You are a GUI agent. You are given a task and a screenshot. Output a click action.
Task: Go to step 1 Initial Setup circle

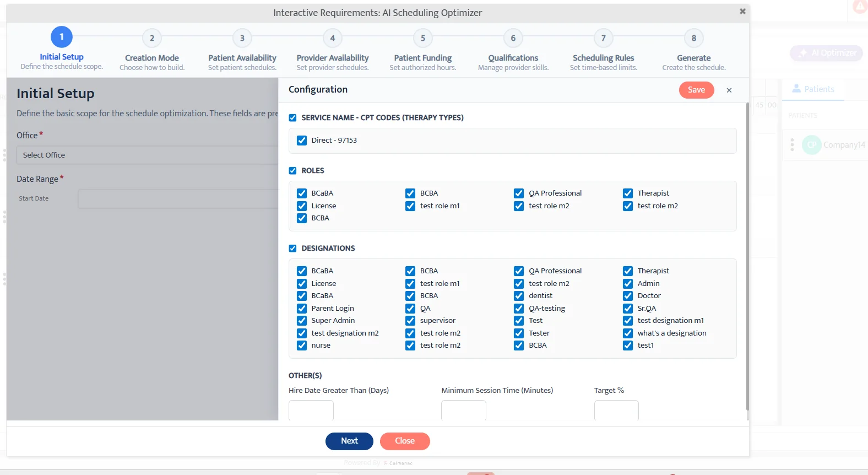pos(62,37)
